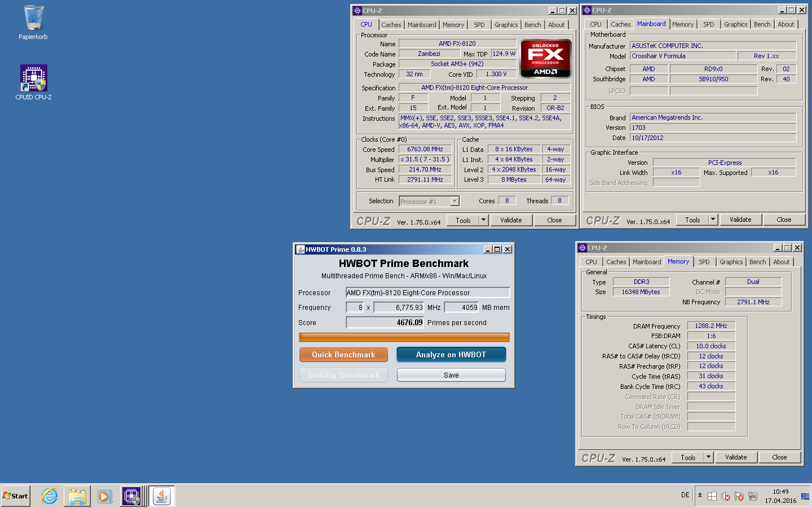Image resolution: width=812 pixels, height=508 pixels.
Task: Click Close button in CPU tab window
Action: tap(554, 220)
